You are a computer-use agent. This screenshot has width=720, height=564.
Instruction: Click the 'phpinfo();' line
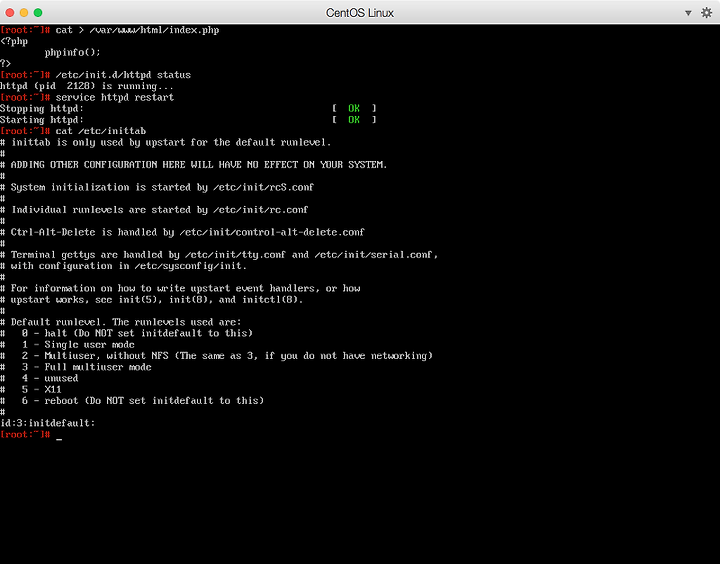(73, 52)
